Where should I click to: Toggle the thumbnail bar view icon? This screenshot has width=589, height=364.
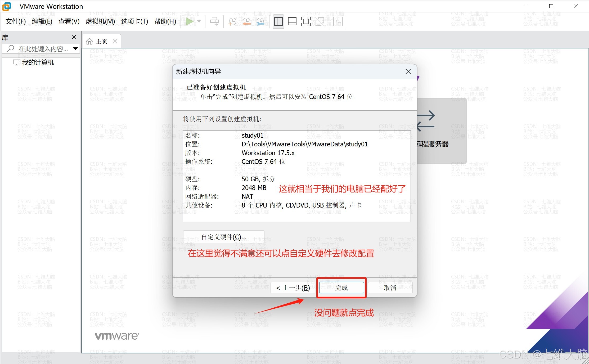click(x=292, y=21)
